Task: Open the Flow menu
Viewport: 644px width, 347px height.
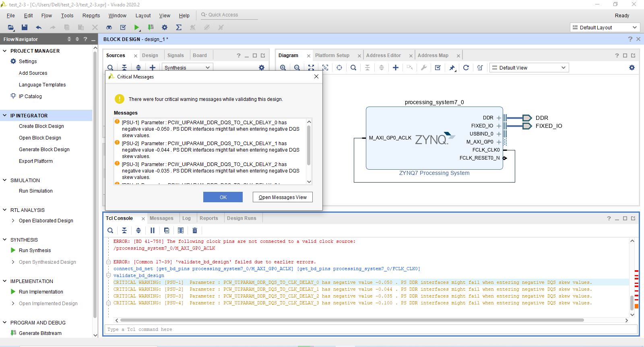Action: point(47,16)
